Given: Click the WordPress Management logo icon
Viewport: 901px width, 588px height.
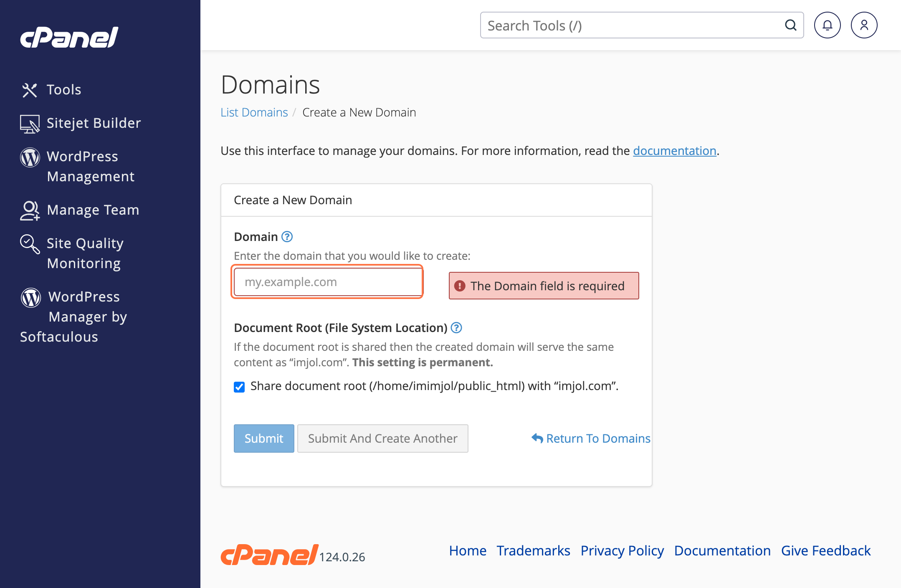Looking at the screenshot, I should 30,157.
